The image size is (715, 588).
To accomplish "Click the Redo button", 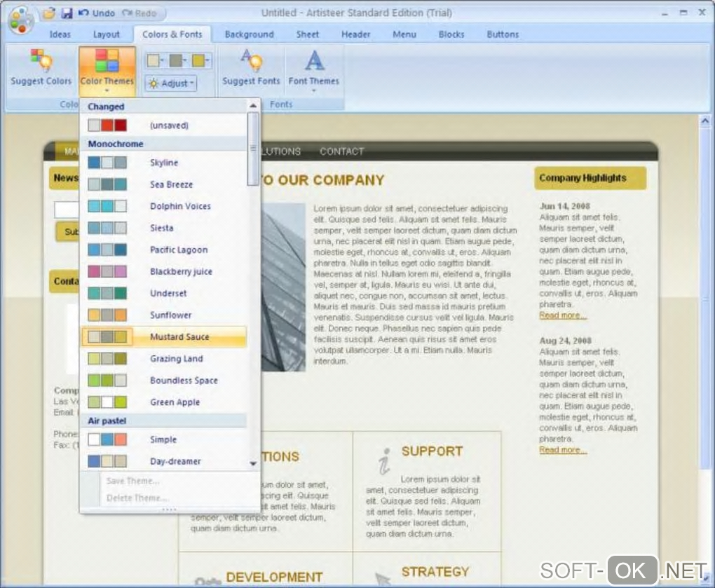I will click(x=139, y=13).
